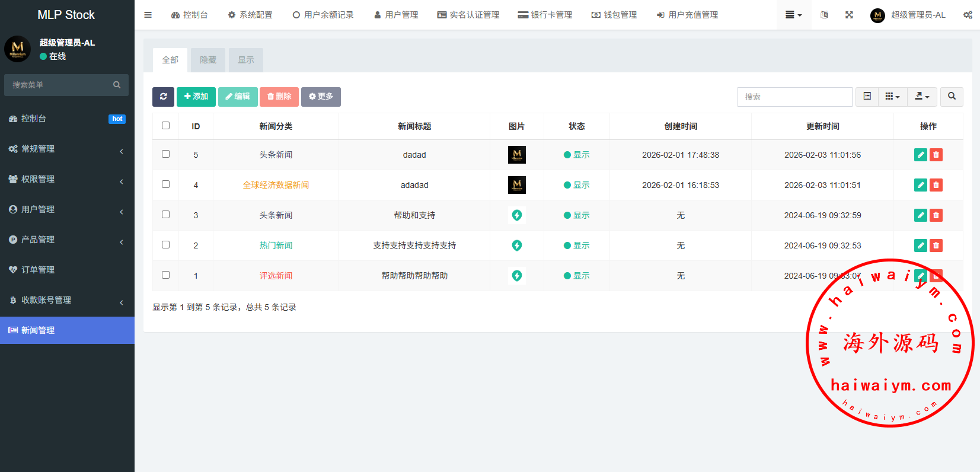Viewport: 980px width, 472px height.
Task: Open 系统配置 in the top navigation
Action: pyautogui.click(x=250, y=15)
